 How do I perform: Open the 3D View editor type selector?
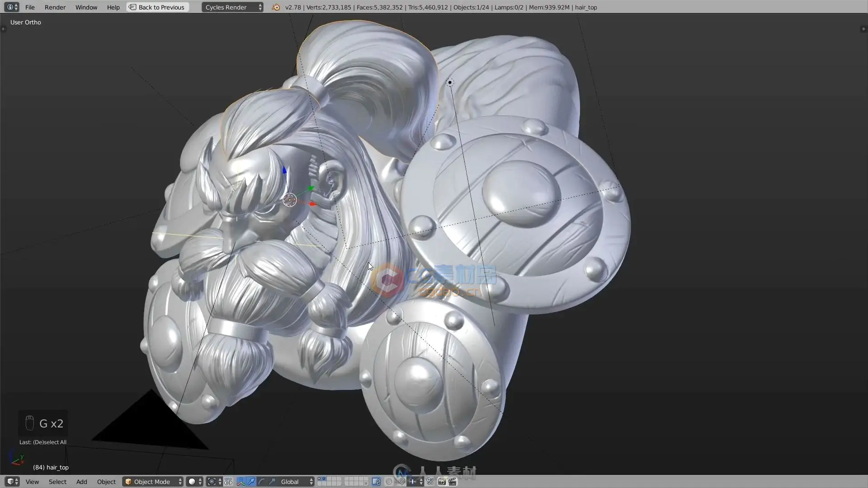[x=12, y=482]
